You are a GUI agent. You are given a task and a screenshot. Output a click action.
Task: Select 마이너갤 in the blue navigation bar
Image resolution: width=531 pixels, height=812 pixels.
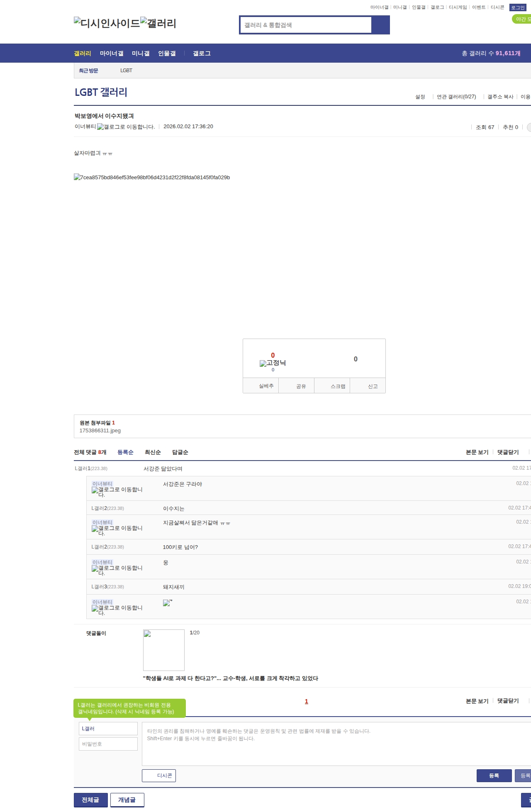(112, 54)
